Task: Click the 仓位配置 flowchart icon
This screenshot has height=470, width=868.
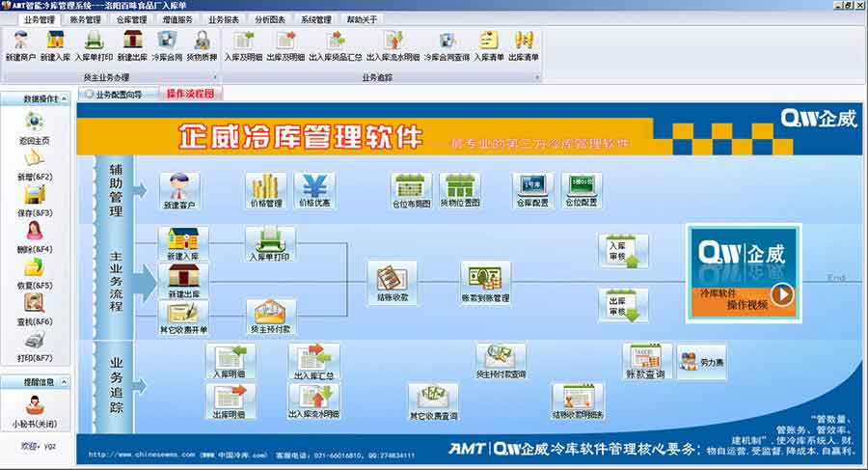Action: tap(582, 190)
